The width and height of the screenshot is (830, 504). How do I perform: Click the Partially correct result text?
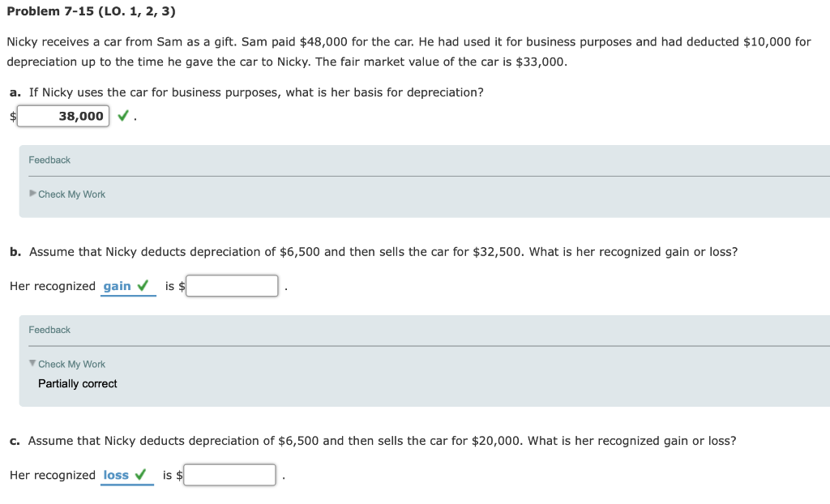click(x=77, y=383)
